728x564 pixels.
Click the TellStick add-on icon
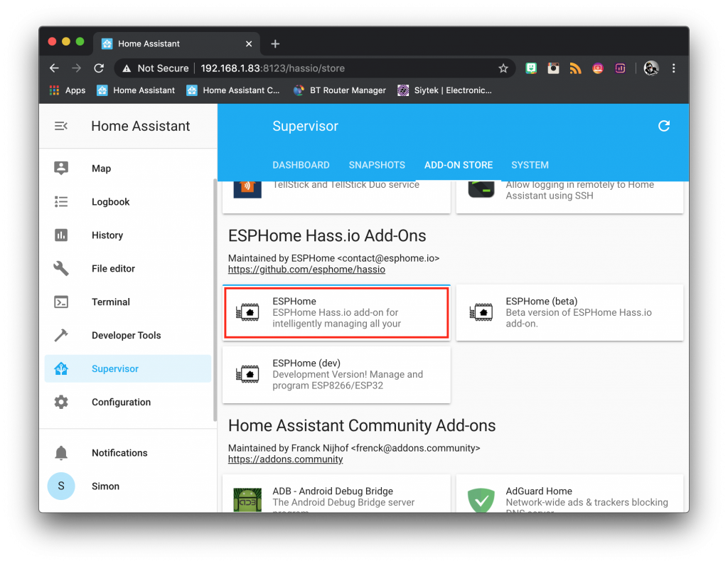click(247, 189)
